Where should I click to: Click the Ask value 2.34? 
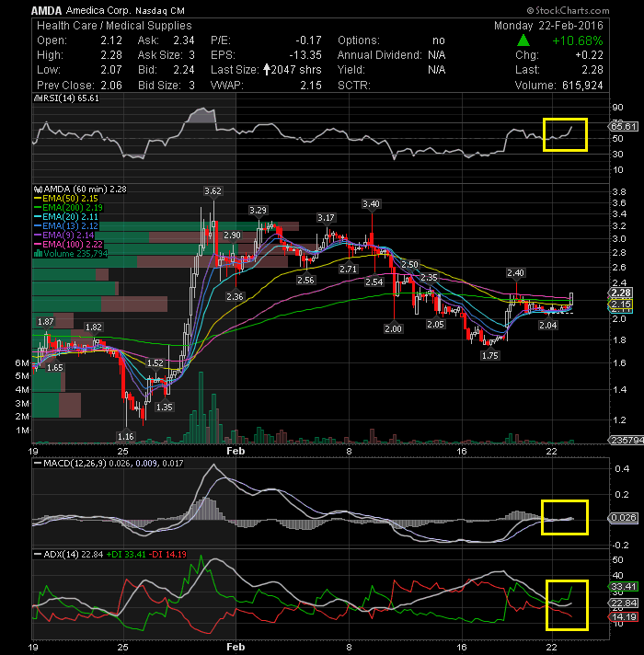tap(184, 40)
